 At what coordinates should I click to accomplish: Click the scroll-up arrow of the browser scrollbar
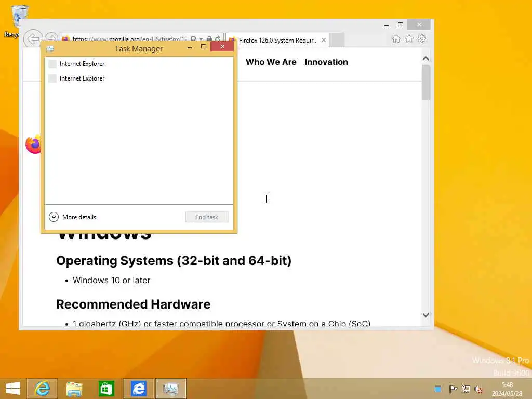(426, 59)
